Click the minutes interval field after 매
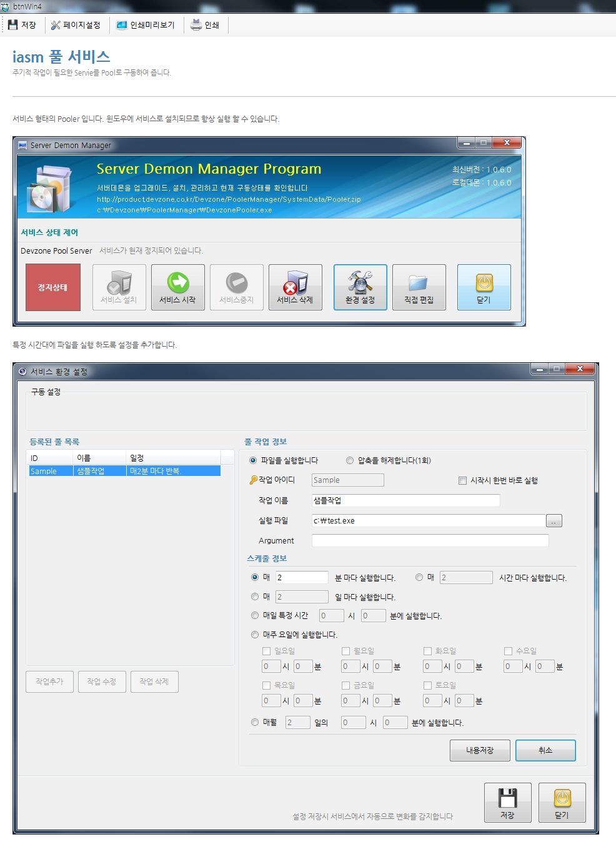This screenshot has width=616, height=857. click(302, 577)
